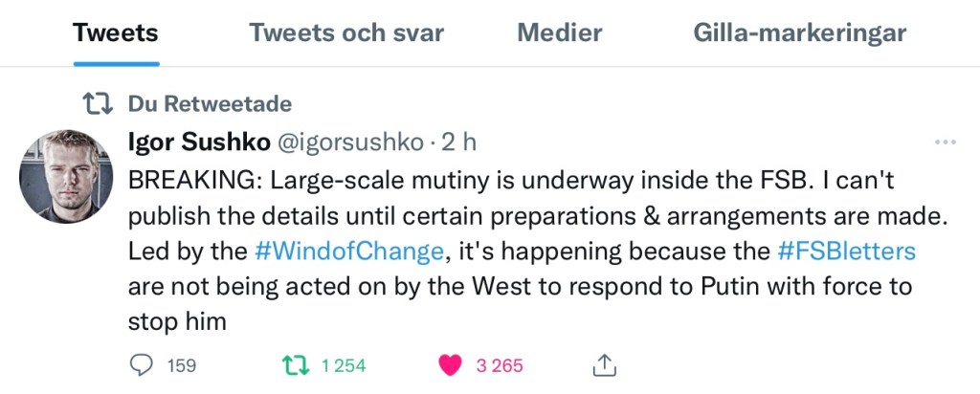
Task: View the 3 265 likes count
Action: click(499, 365)
